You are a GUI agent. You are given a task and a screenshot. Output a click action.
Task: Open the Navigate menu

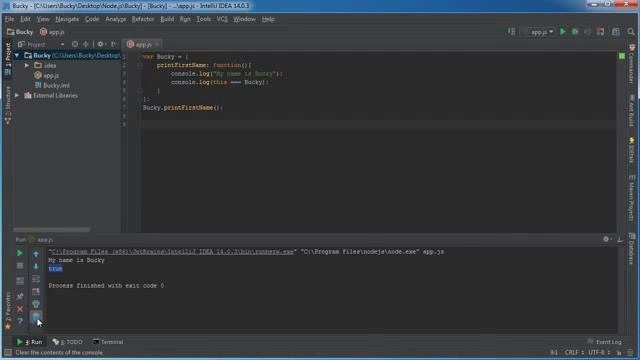click(x=67, y=19)
